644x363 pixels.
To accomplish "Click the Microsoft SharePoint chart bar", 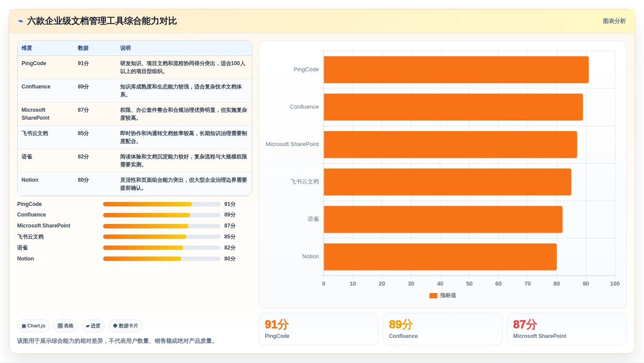I will 450,144.
